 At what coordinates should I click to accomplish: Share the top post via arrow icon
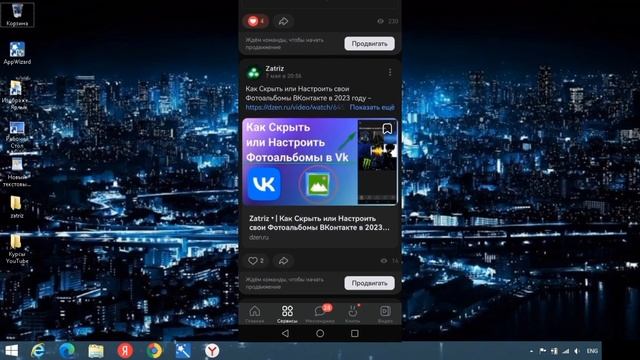pyautogui.click(x=283, y=21)
